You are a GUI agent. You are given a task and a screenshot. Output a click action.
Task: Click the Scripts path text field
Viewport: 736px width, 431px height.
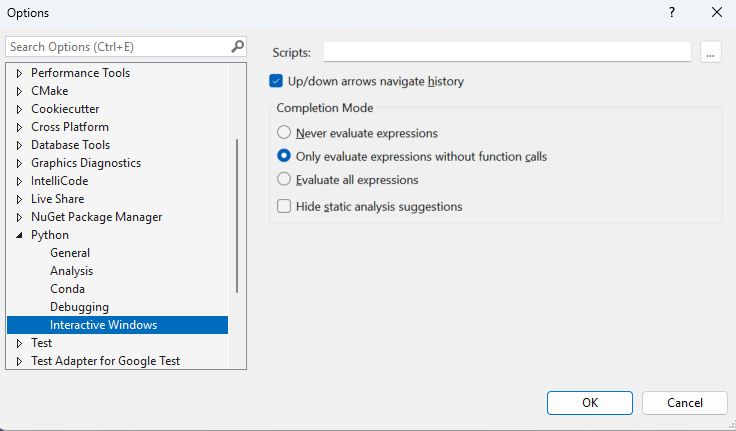(507, 52)
